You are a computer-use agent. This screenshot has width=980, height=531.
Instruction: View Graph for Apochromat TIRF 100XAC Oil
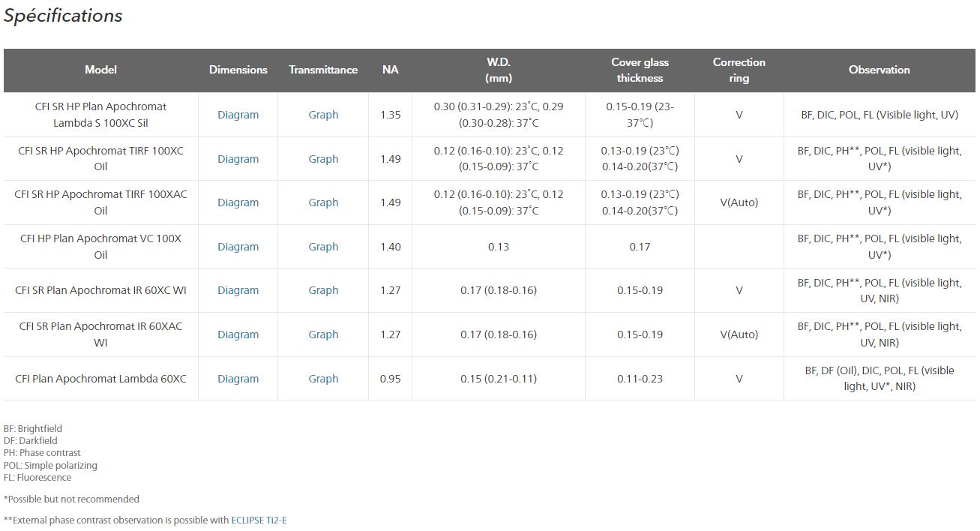pyautogui.click(x=323, y=202)
